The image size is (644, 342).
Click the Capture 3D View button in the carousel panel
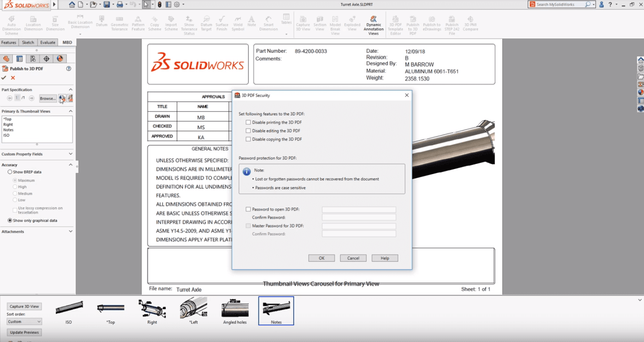click(x=24, y=307)
